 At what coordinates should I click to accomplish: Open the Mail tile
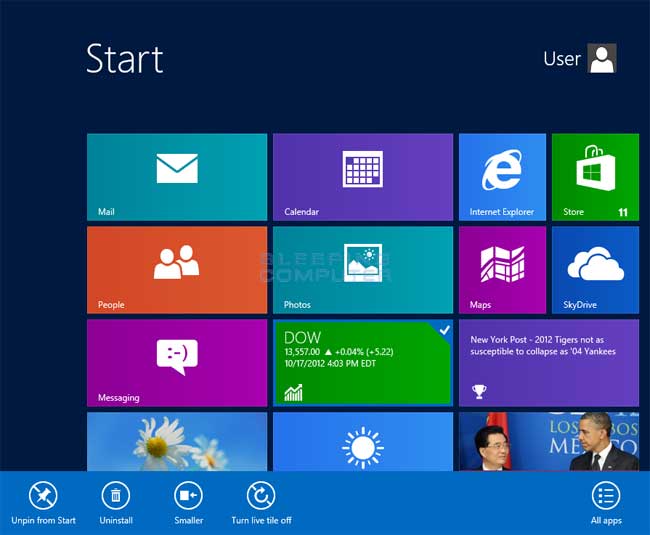[x=177, y=177]
